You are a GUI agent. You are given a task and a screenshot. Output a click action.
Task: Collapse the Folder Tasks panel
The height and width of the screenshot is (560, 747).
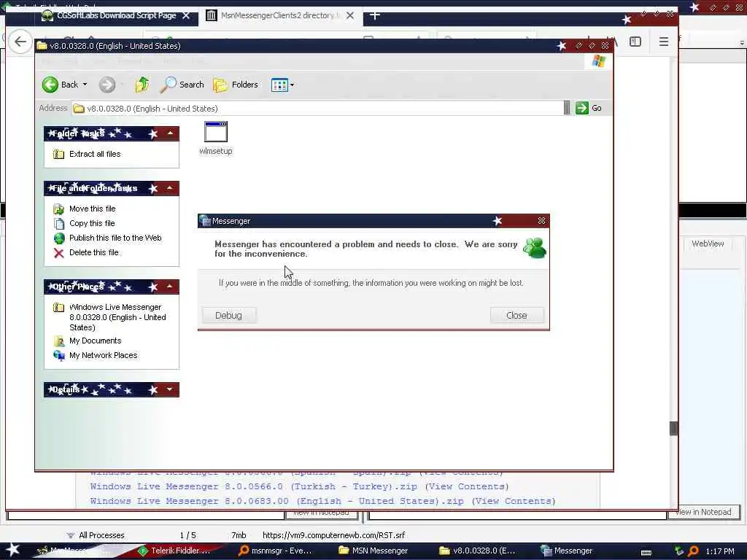tap(170, 133)
